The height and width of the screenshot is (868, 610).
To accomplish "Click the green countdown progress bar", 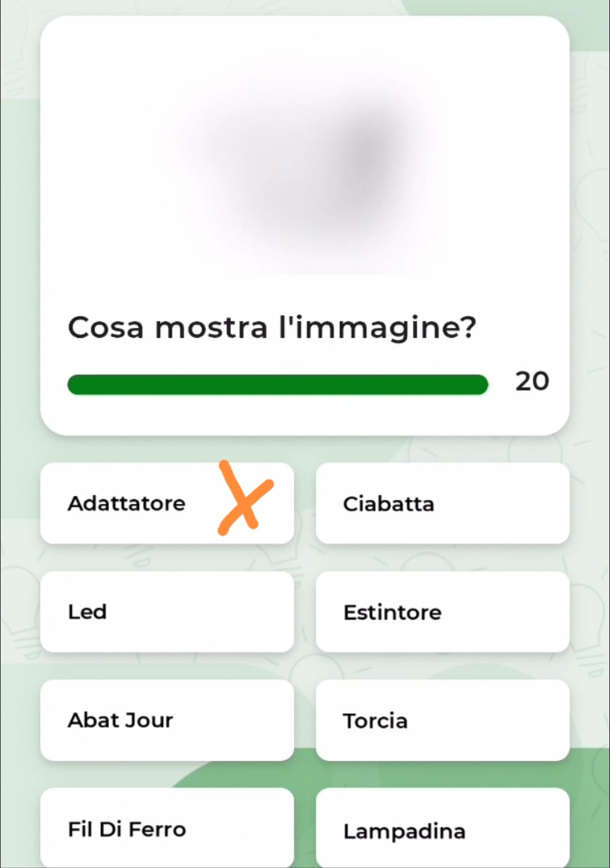I will tap(277, 385).
